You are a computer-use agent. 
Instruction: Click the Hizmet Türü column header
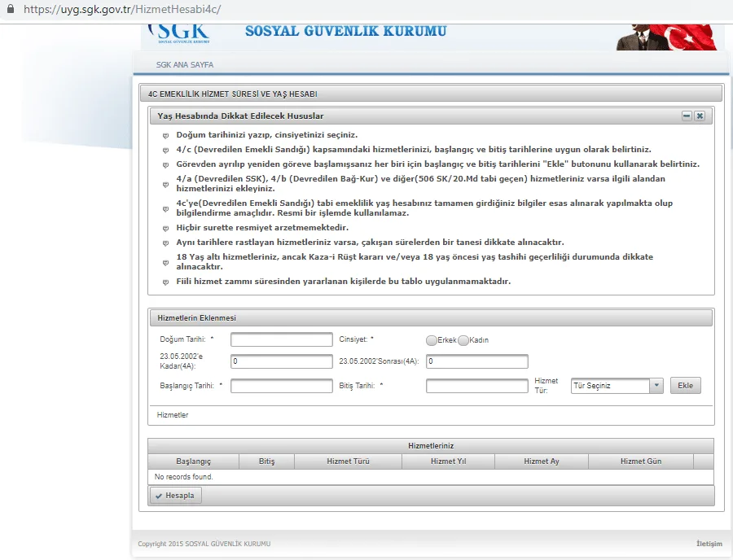[x=348, y=462]
